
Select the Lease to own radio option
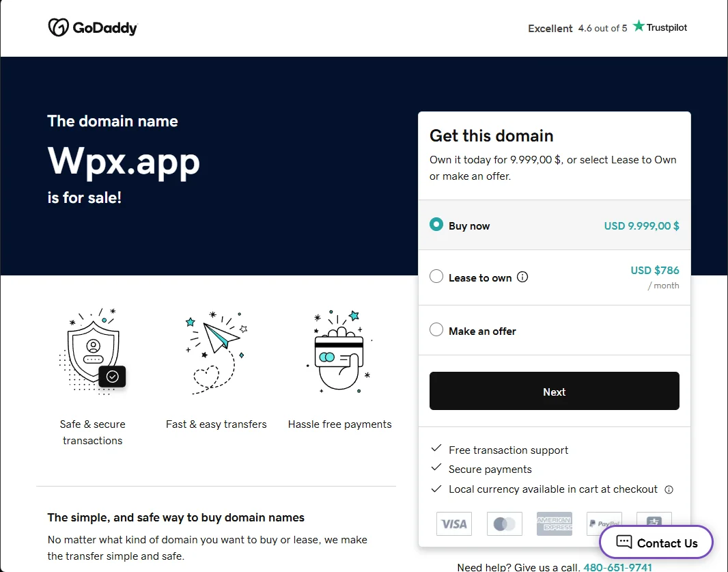point(436,277)
